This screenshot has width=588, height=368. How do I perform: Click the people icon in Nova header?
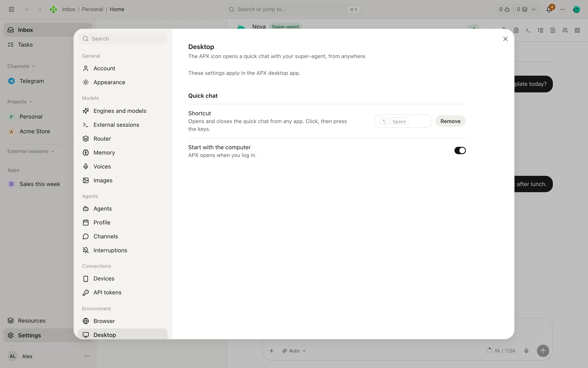pyautogui.click(x=565, y=30)
